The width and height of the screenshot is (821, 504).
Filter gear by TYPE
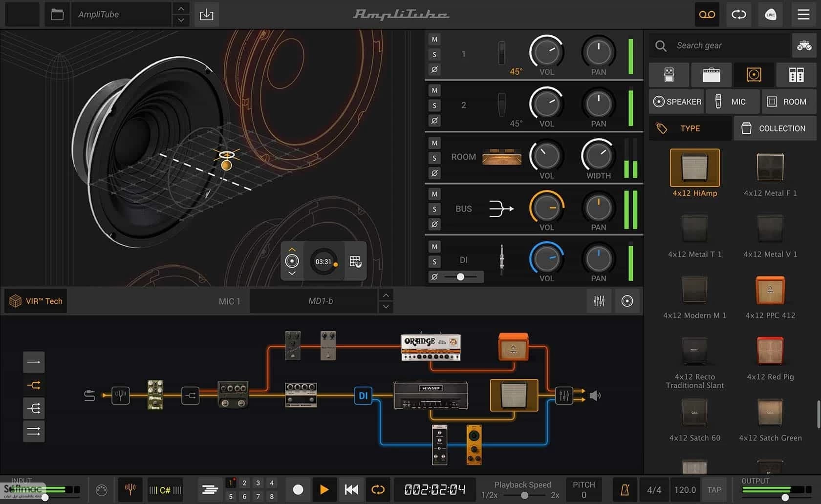pyautogui.click(x=690, y=128)
